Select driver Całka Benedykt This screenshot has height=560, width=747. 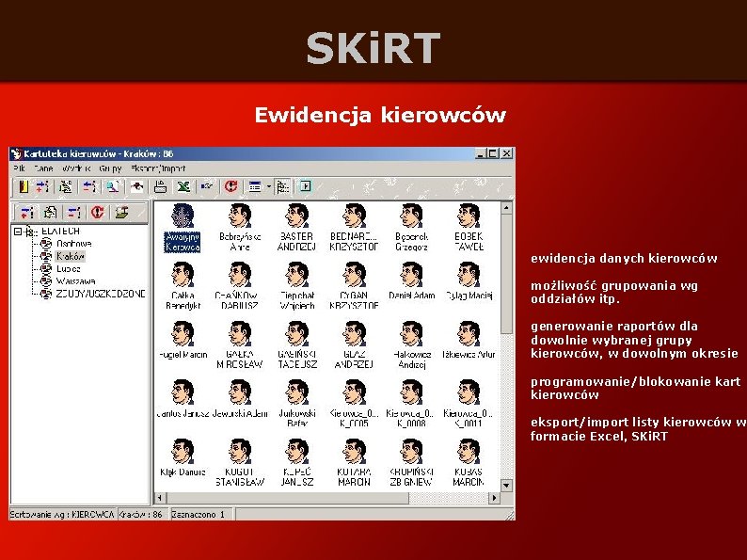tap(183, 286)
